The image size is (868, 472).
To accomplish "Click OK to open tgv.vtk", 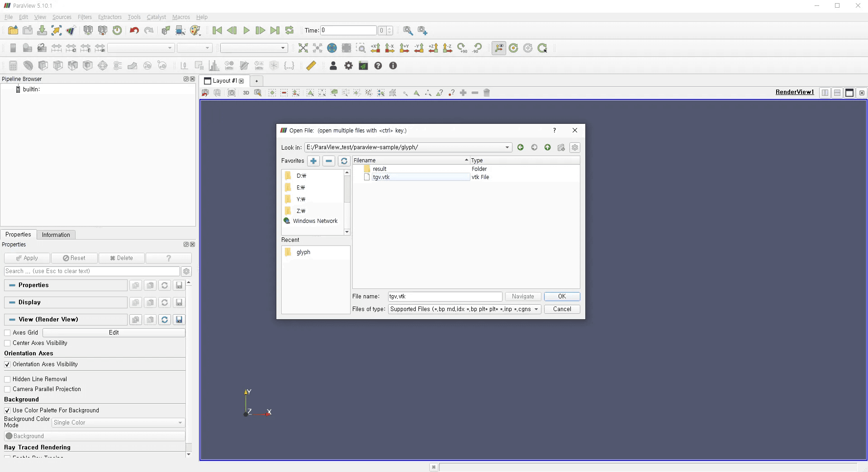I will [562, 297].
